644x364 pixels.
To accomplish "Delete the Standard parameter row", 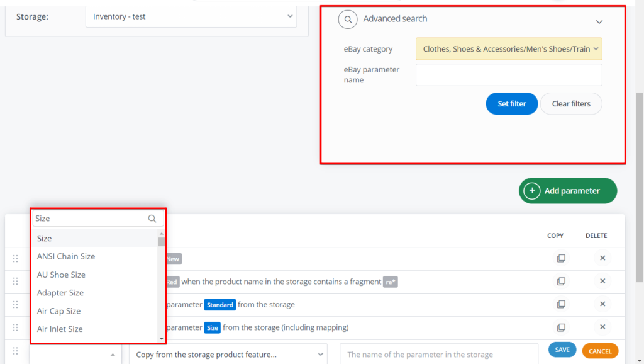I will (x=602, y=304).
